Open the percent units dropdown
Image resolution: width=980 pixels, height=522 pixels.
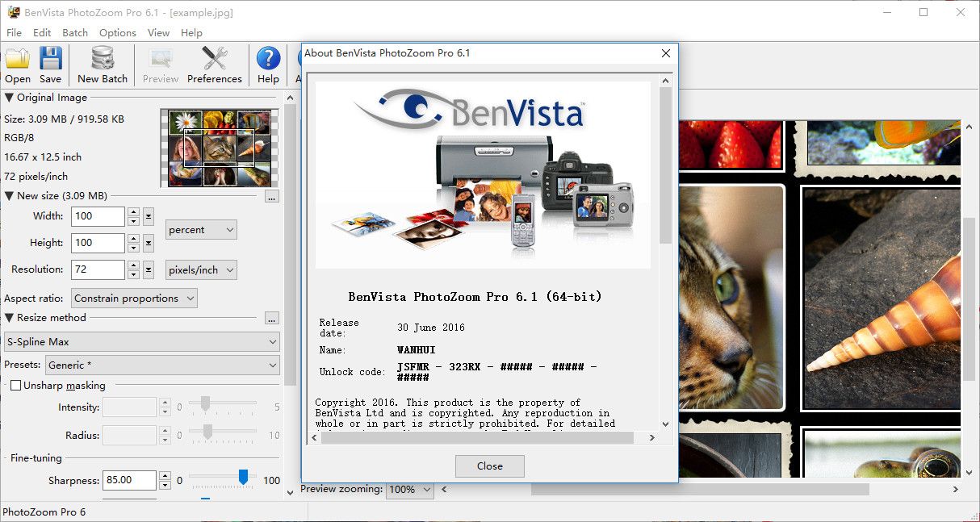click(201, 230)
